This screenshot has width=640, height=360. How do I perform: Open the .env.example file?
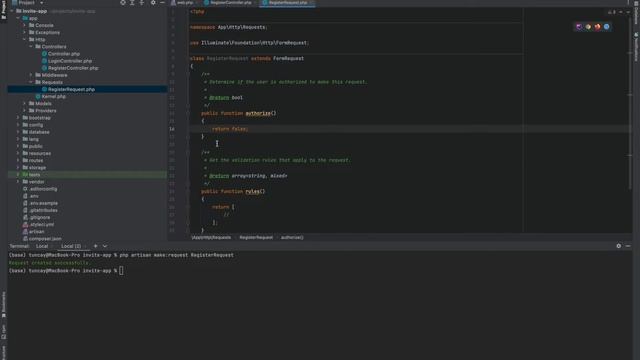43,203
